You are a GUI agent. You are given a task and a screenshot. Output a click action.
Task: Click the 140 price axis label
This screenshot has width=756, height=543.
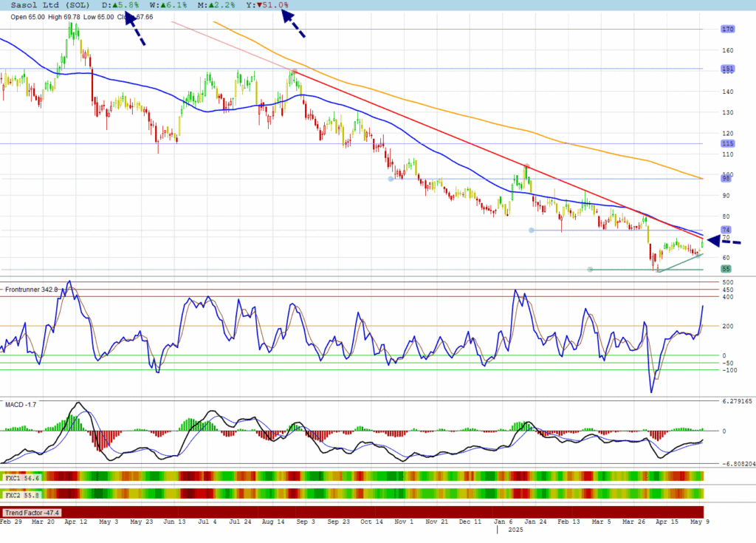(727, 92)
